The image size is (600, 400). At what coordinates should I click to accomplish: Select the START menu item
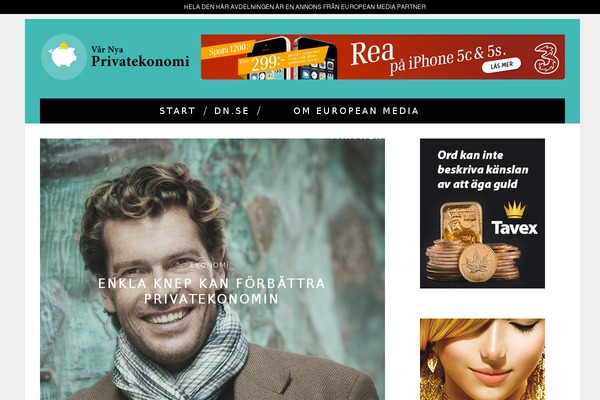[177, 111]
